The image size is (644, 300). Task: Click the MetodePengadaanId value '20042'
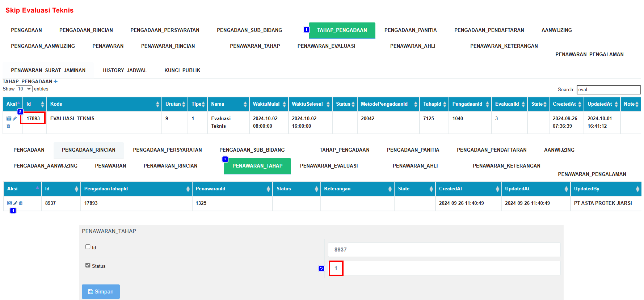pyautogui.click(x=367, y=118)
